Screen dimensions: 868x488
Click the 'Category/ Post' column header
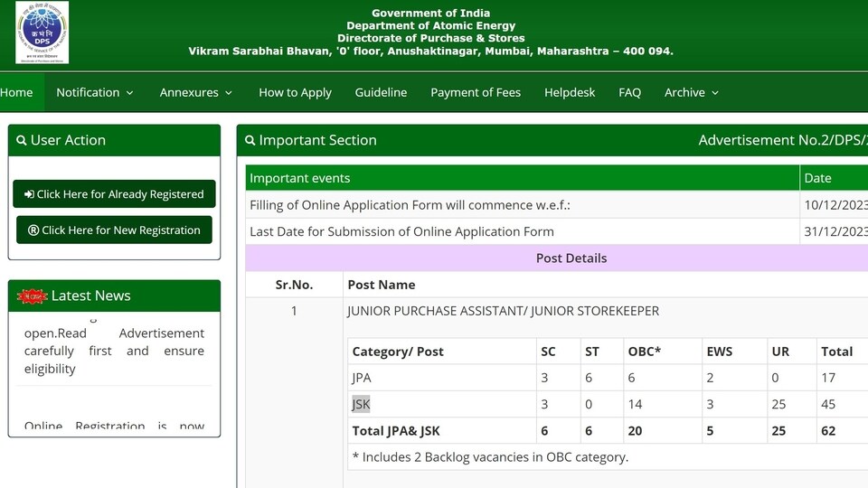[398, 352]
